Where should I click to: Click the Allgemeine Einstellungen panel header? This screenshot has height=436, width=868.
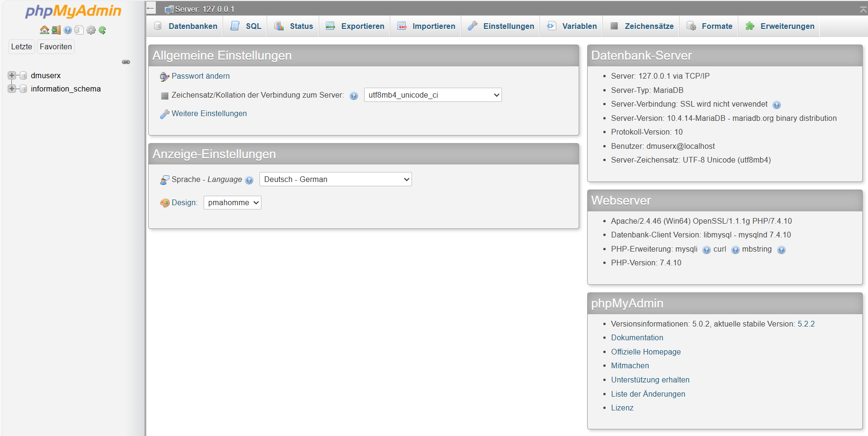364,55
